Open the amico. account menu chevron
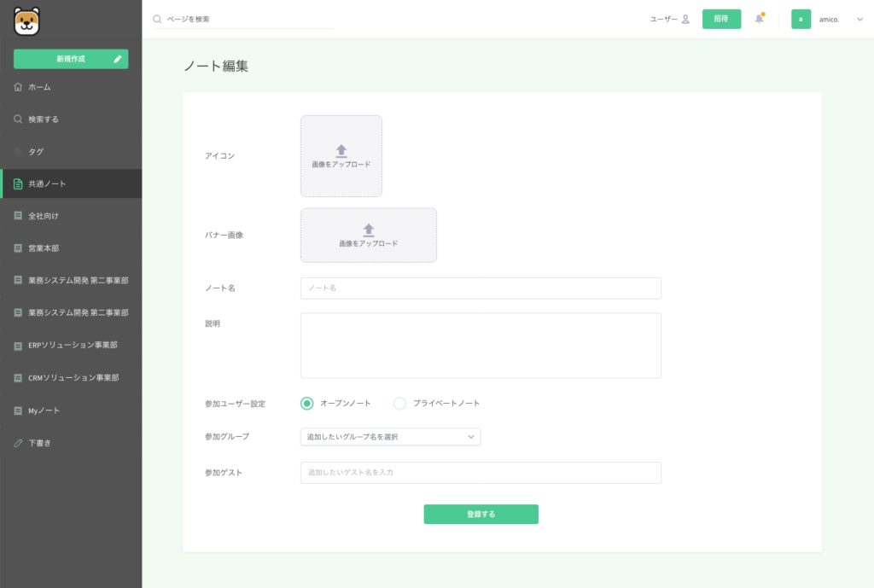The height and width of the screenshot is (588, 874). pyautogui.click(x=859, y=19)
